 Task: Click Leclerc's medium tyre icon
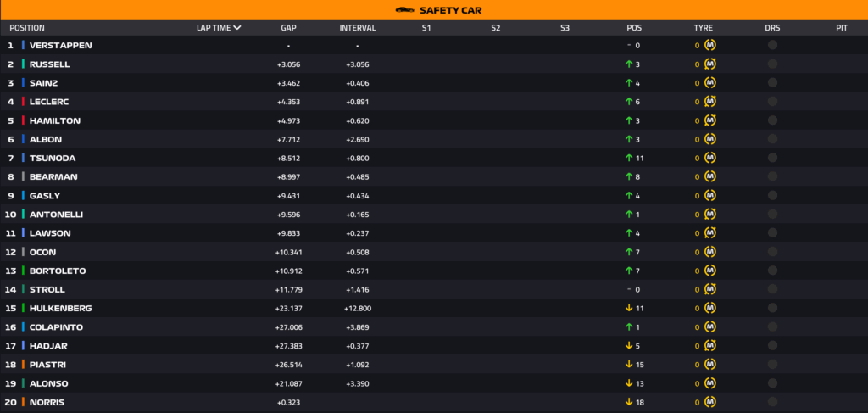click(x=709, y=102)
